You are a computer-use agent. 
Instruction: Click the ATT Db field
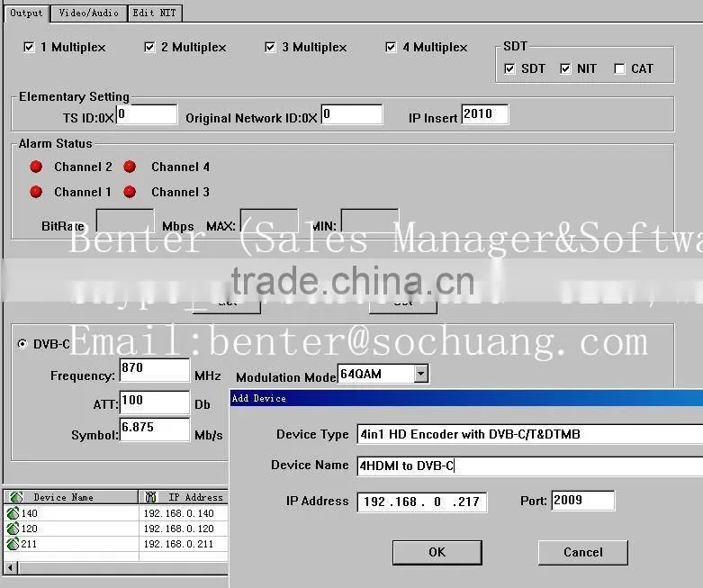pos(155,402)
